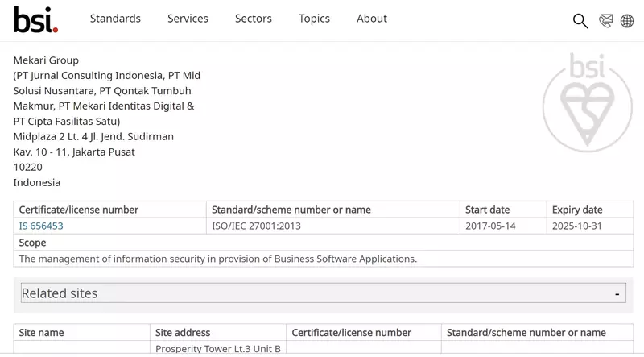Collapse the Related sites section
This screenshot has width=644, height=357.
[324, 293]
